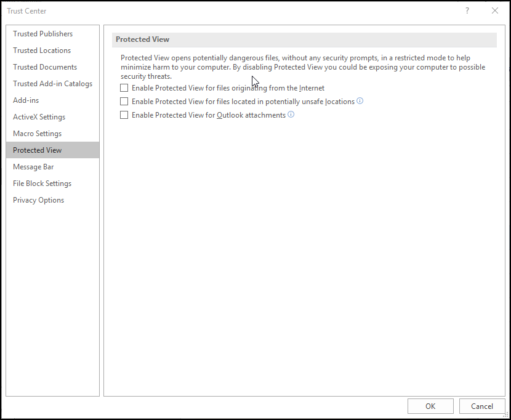
Task: Open File Block Settings page
Action: (42, 184)
